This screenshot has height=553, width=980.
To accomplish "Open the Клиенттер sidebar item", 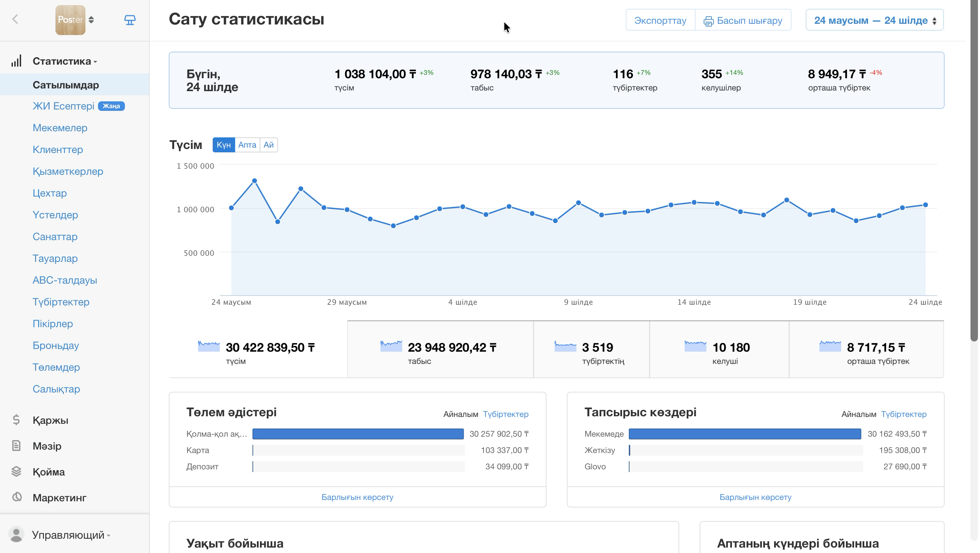I will [58, 149].
